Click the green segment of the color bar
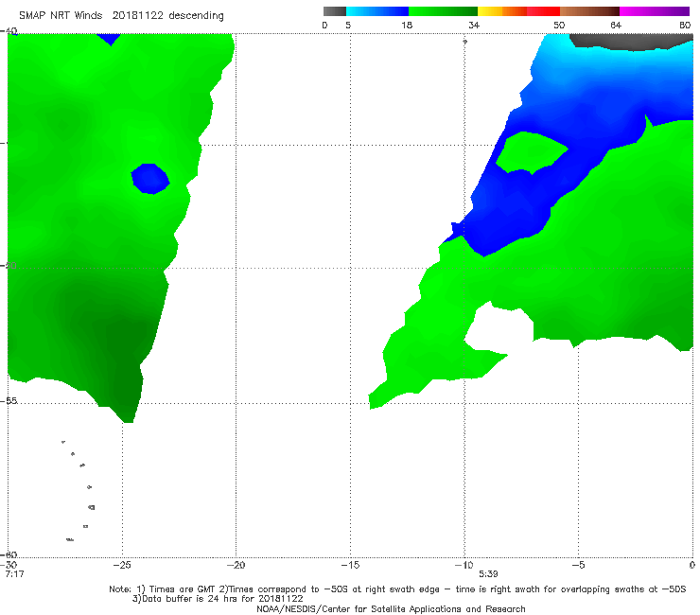Image resolution: width=700 pixels, height=615 pixels. 443,11
